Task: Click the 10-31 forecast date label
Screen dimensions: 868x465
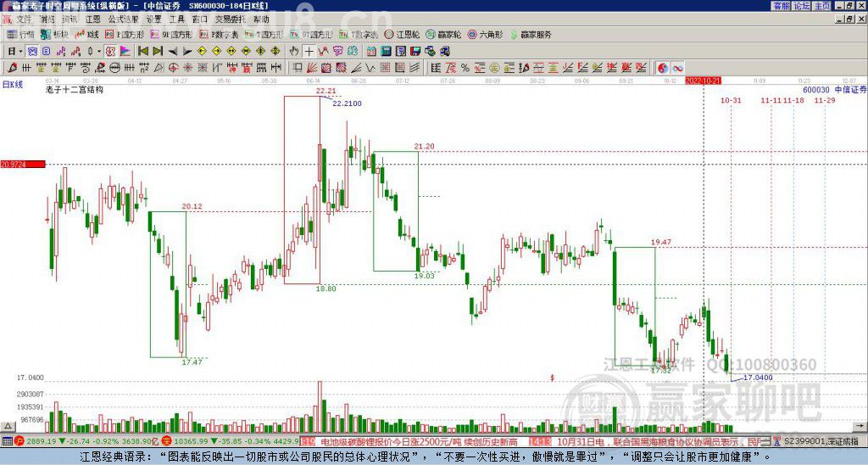Action: click(731, 100)
